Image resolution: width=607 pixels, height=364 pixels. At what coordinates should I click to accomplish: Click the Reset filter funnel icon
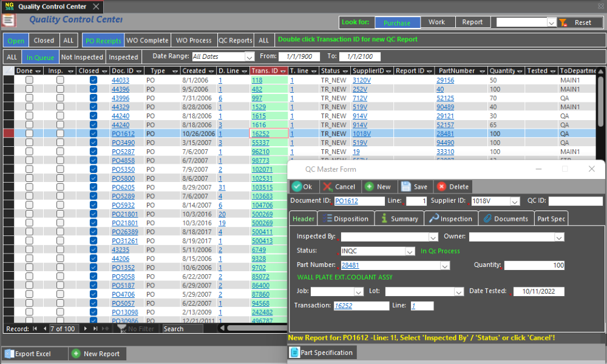click(x=563, y=22)
